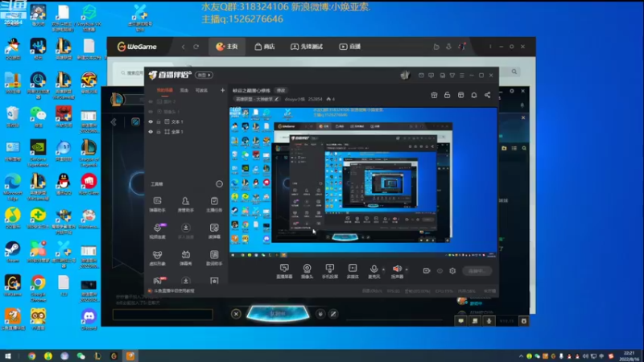Show the hidden 图片 2 source

coord(151,102)
